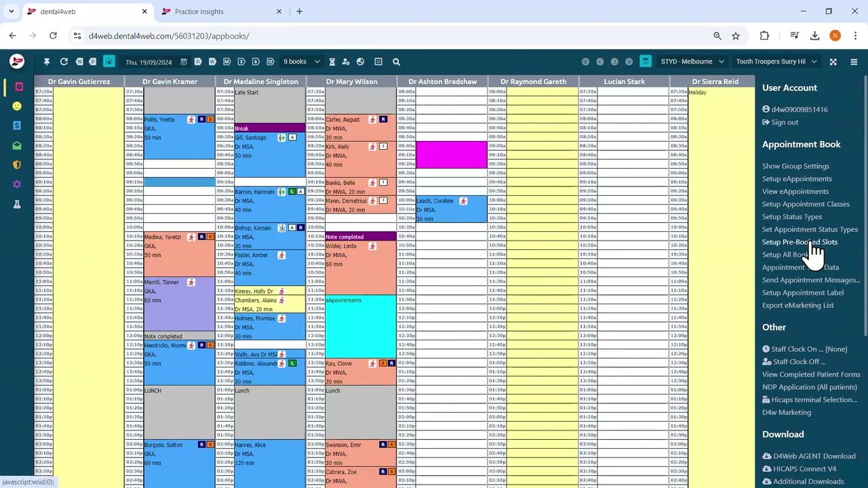Click NDP Application (All patients)

tap(810, 388)
